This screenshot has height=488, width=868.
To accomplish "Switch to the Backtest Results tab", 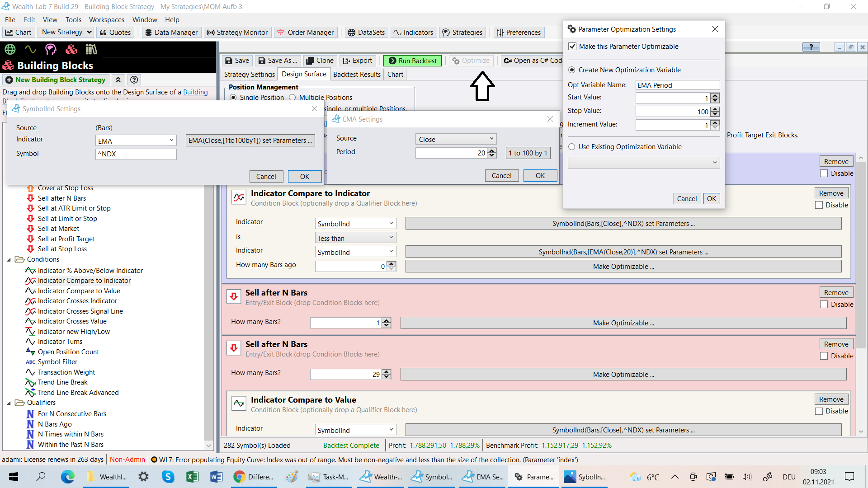I will pos(357,75).
